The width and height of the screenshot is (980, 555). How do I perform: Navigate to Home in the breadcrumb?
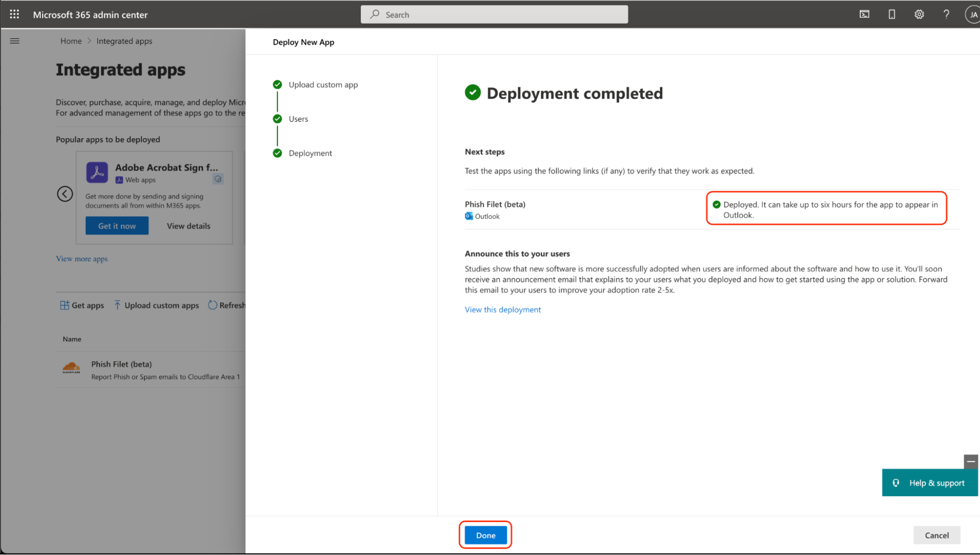click(x=71, y=41)
